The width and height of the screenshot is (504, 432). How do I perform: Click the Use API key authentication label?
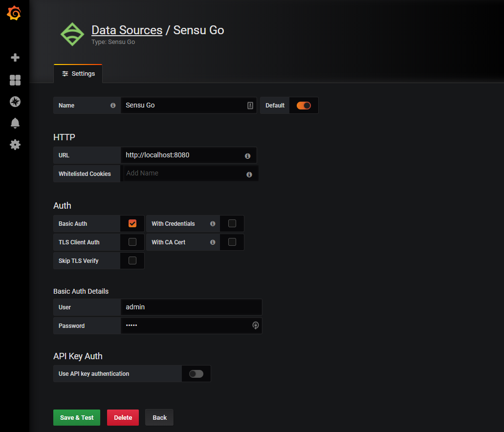[94, 374]
